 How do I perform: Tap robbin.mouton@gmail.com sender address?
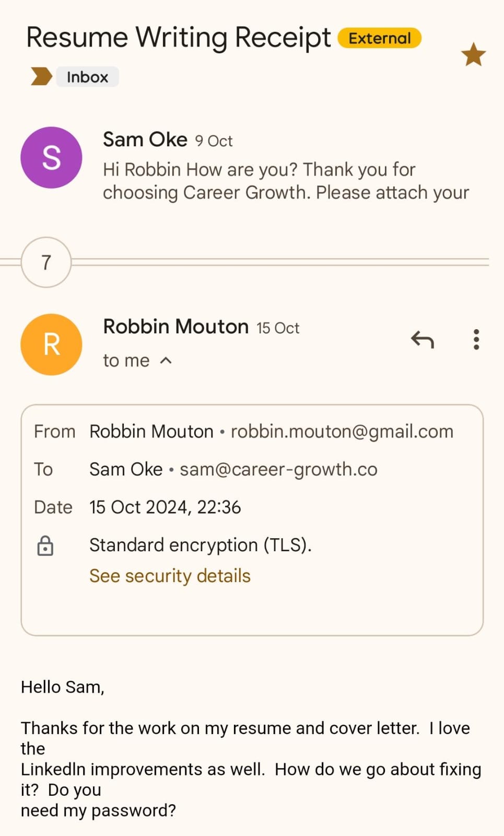click(x=342, y=432)
